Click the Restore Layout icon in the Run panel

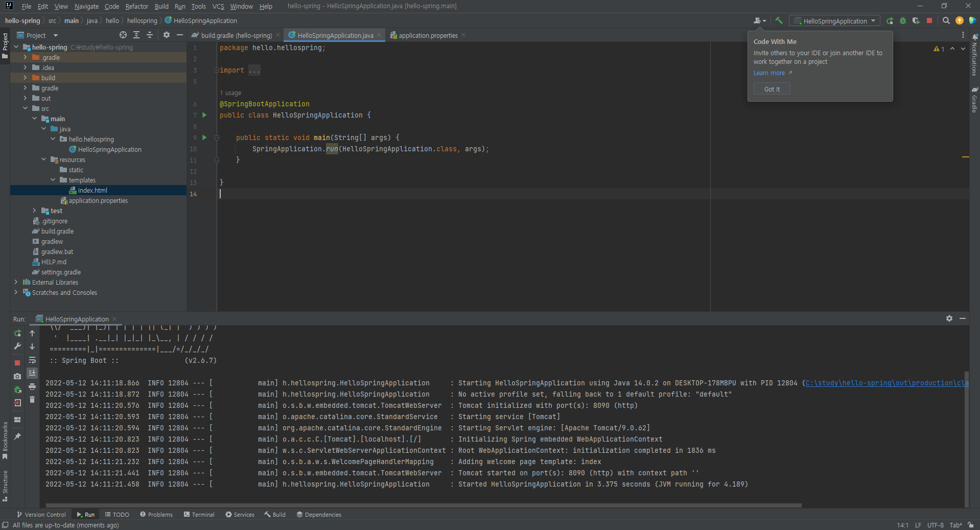pyautogui.click(x=17, y=420)
